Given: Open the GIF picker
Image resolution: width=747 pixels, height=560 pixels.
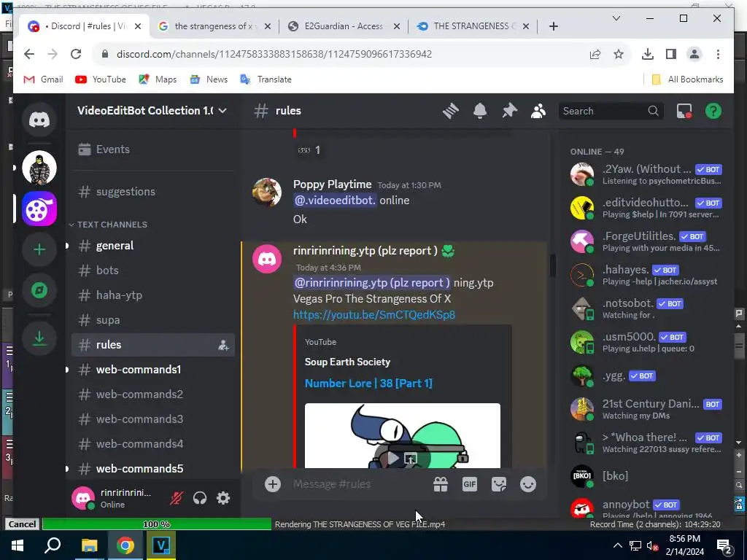Looking at the screenshot, I should coord(470,484).
